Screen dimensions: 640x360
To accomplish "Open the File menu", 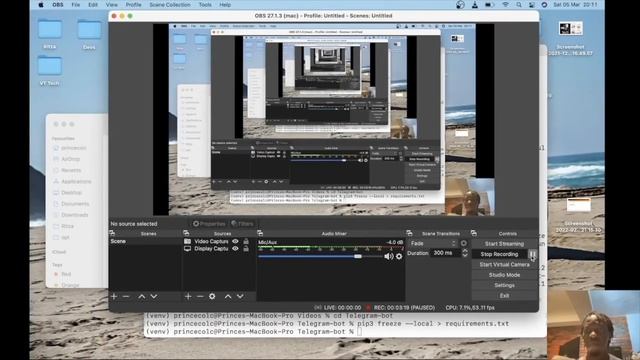I will (x=76, y=5).
